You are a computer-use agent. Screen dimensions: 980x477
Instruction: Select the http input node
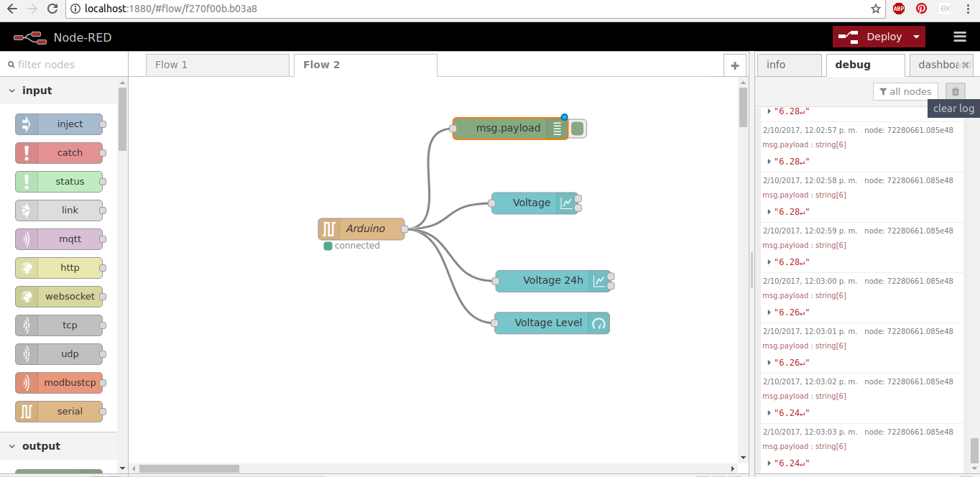tap(59, 268)
